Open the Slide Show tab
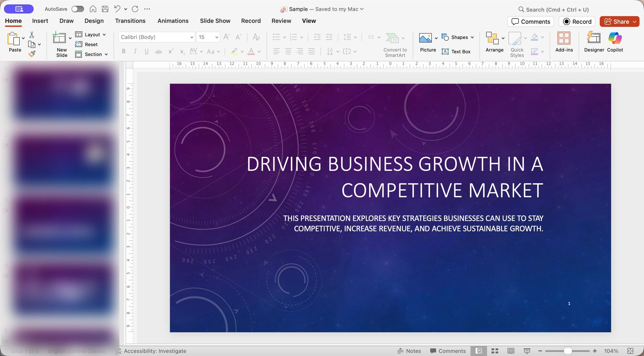 215,21
